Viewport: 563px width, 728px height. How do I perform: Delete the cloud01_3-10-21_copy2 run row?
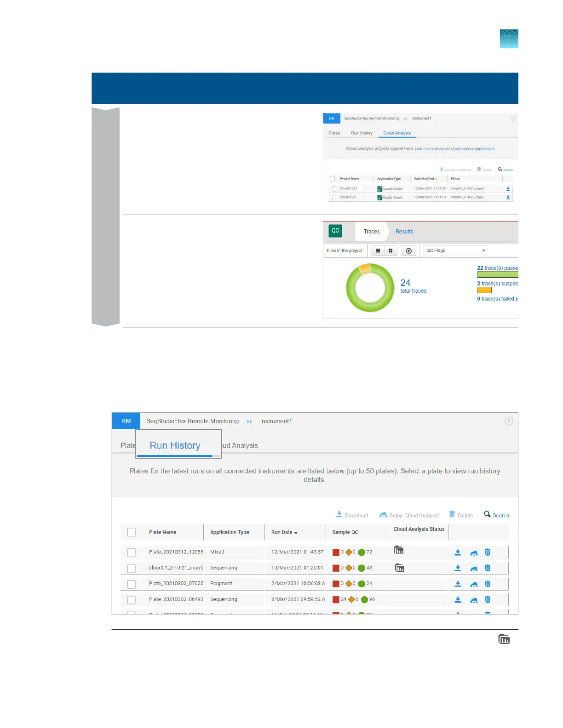(x=488, y=568)
